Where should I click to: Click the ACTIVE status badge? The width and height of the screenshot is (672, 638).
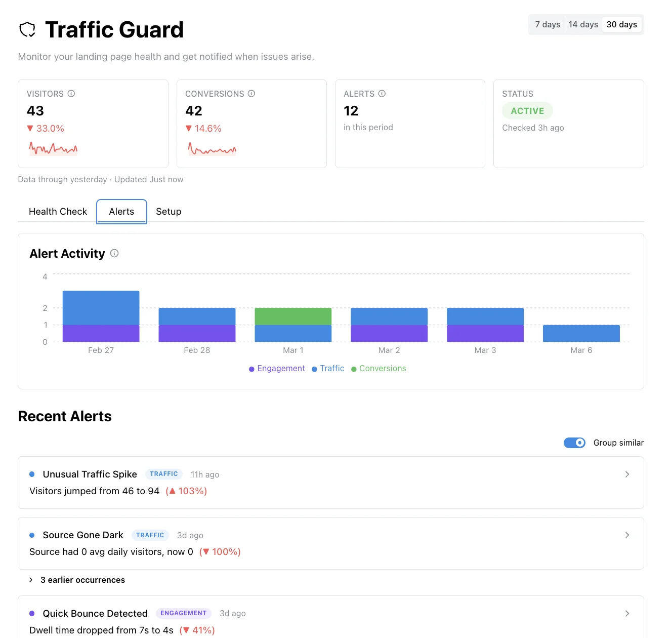click(x=527, y=110)
